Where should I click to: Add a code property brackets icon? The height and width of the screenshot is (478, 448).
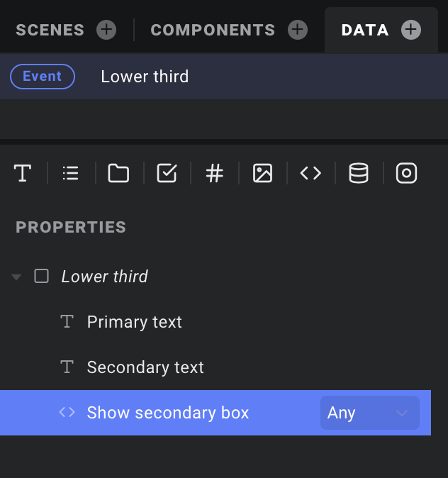[x=310, y=173]
